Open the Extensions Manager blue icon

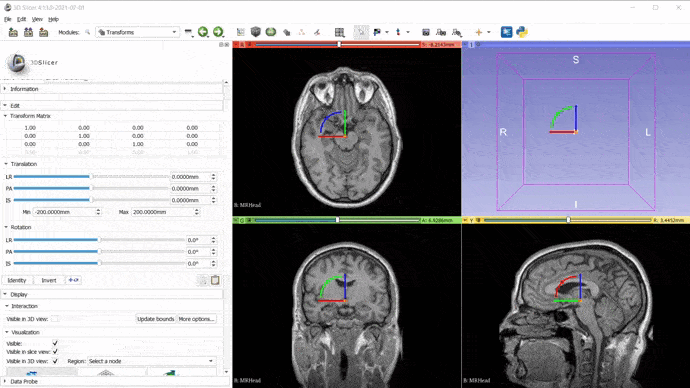click(506, 32)
